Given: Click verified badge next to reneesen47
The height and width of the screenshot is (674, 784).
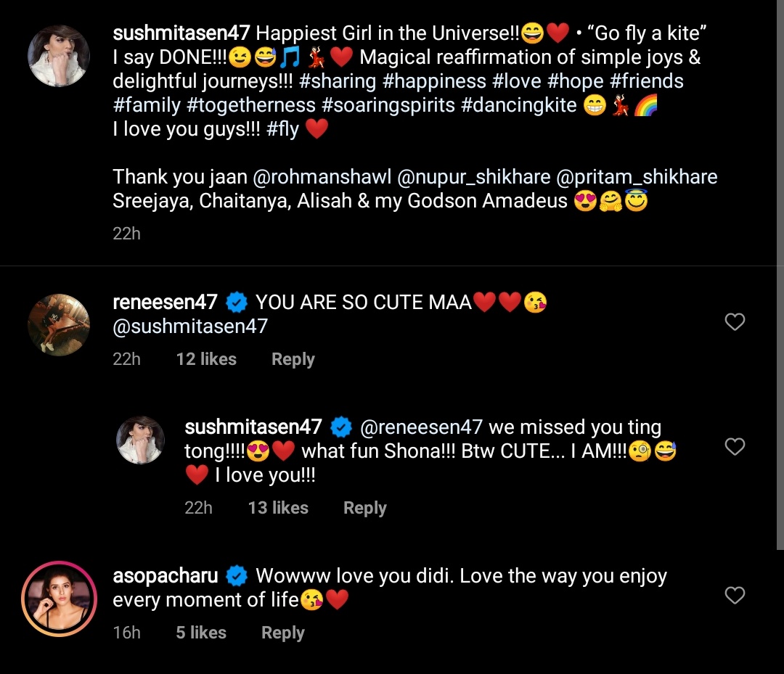Looking at the screenshot, I should pyautogui.click(x=237, y=303).
